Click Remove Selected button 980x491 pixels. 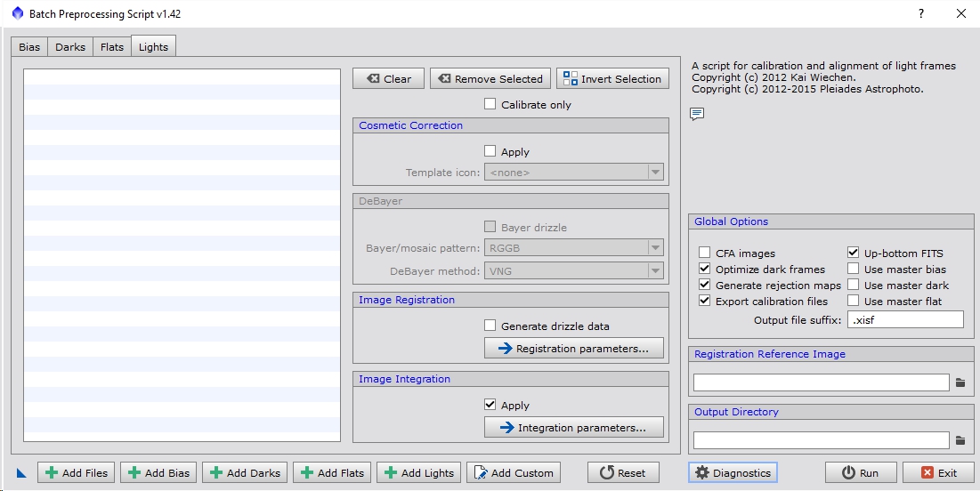(490, 78)
